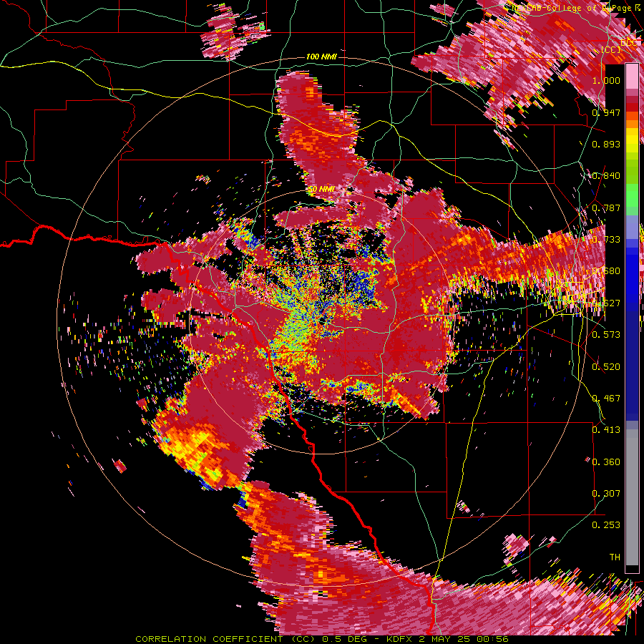The image size is (644, 644).
Task: Click the 1.000 legend value
Action: coord(606,80)
